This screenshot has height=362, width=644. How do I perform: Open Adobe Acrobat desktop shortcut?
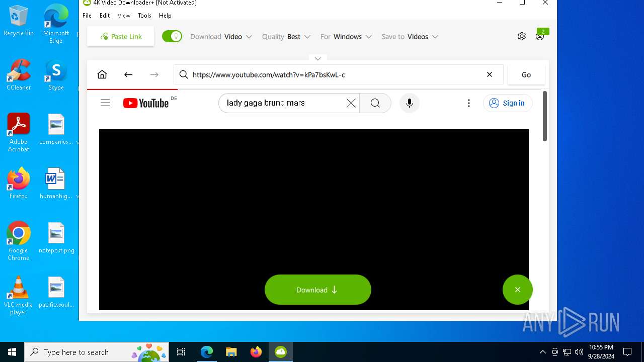click(19, 133)
